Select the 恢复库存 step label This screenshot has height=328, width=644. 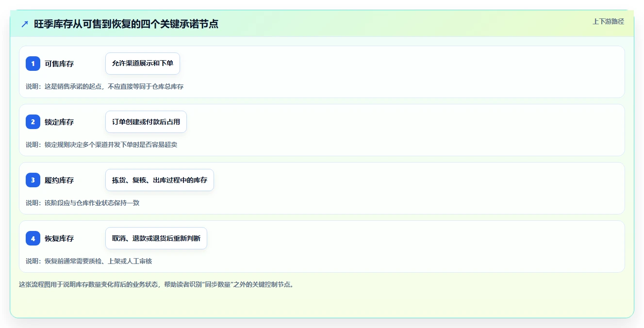(x=59, y=238)
